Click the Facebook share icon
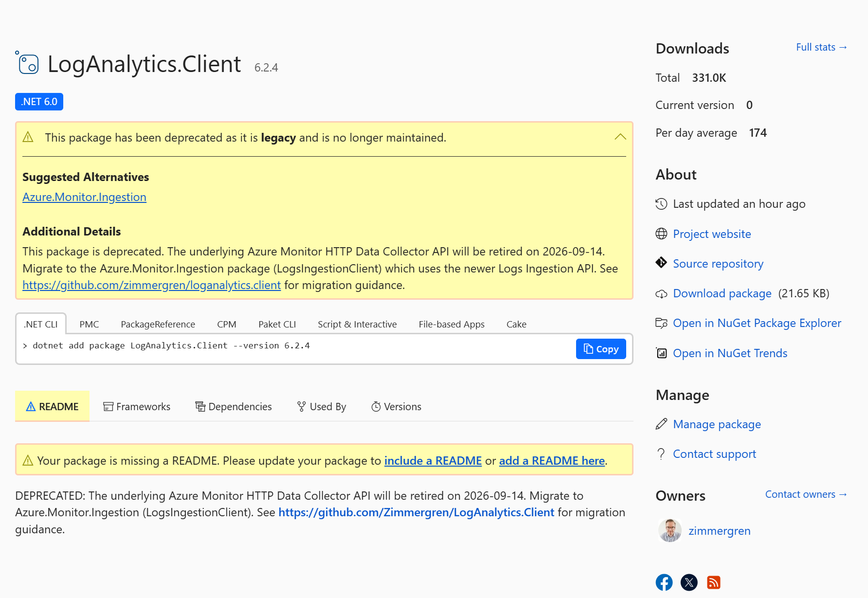Image resolution: width=868 pixels, height=598 pixels. pos(664,582)
